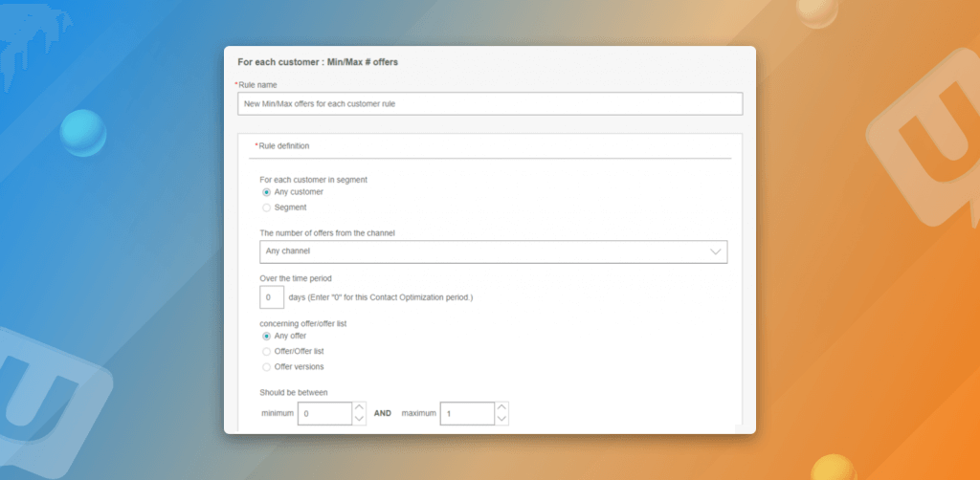
Task: Click the Rule name text field
Action: 489,103
